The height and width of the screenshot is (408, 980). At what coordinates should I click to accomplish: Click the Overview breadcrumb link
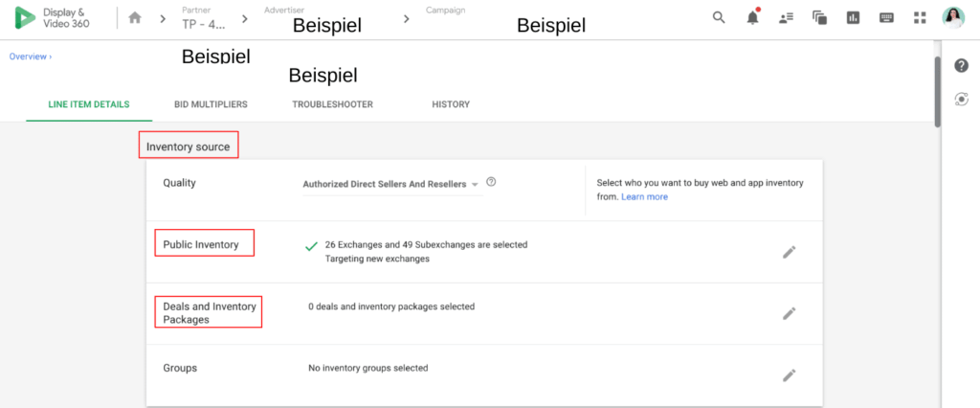pos(30,57)
